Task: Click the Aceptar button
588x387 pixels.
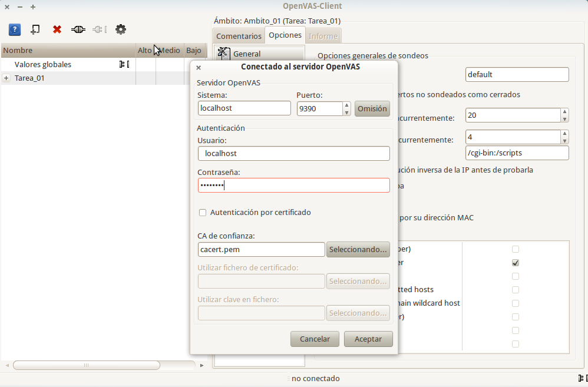Action: coord(368,339)
